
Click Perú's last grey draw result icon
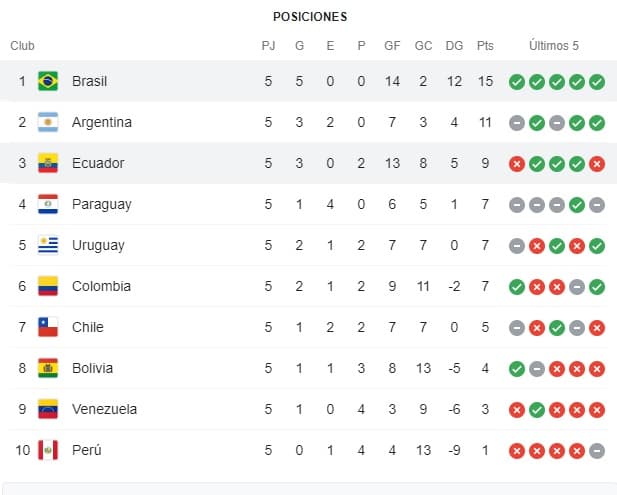click(x=597, y=450)
